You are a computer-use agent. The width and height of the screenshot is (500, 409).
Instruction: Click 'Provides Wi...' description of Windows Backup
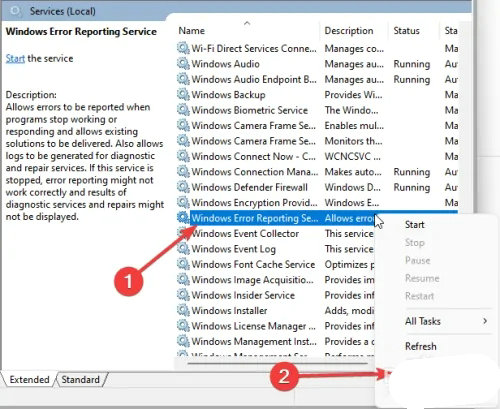[x=353, y=95]
